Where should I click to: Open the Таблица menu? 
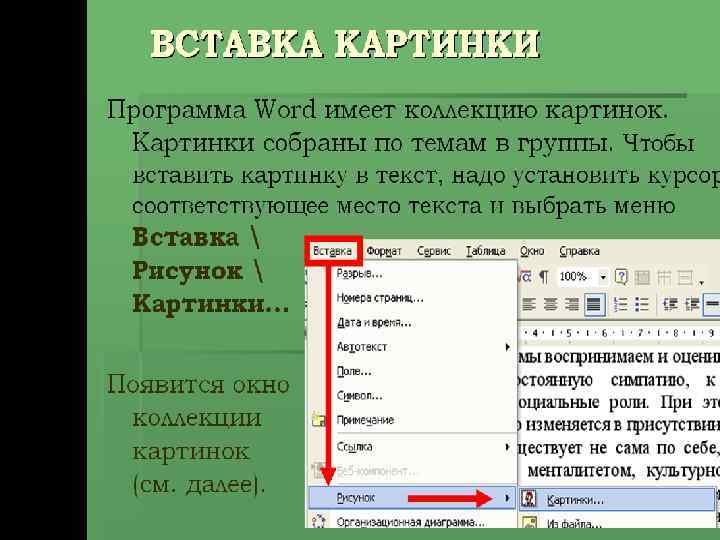pos(486,251)
